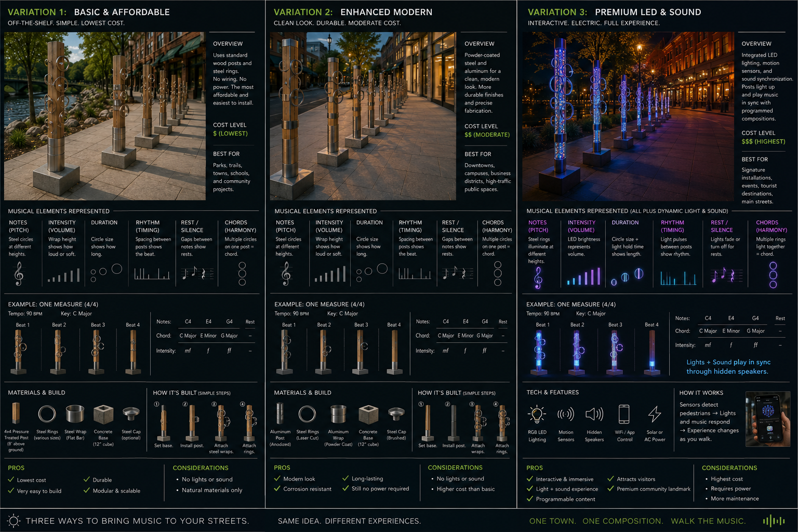The width and height of the screenshot is (798, 532).
Task: Click the Aluminum Wrap (Powder Coat) icon
Action: 338,415
